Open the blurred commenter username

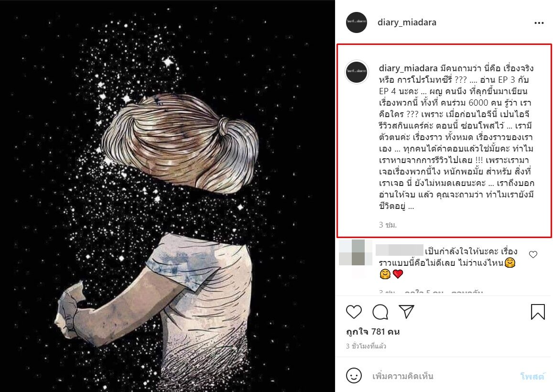pos(399,250)
